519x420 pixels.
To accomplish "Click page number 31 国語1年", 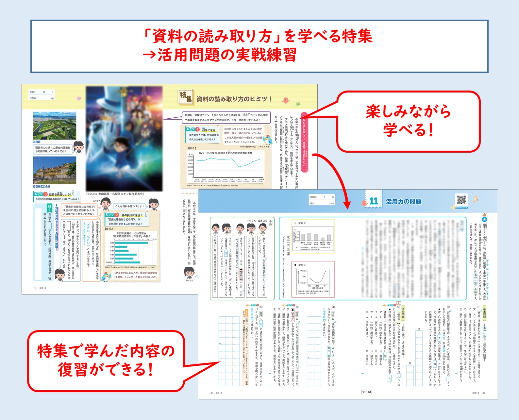I will [40, 288].
